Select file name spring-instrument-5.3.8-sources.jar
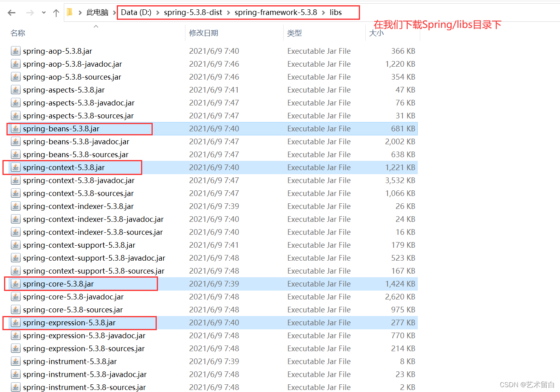The height and width of the screenshot is (392, 560). coord(84,388)
